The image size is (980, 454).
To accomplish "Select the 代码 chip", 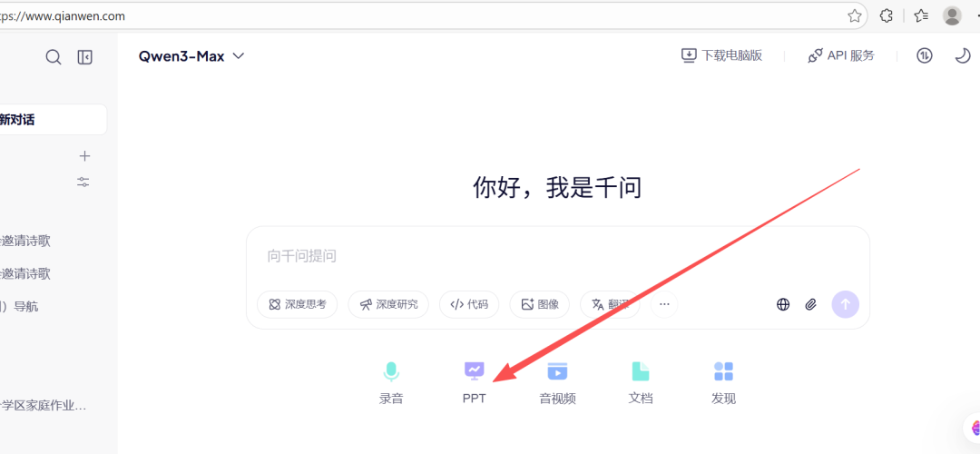I will [469, 304].
